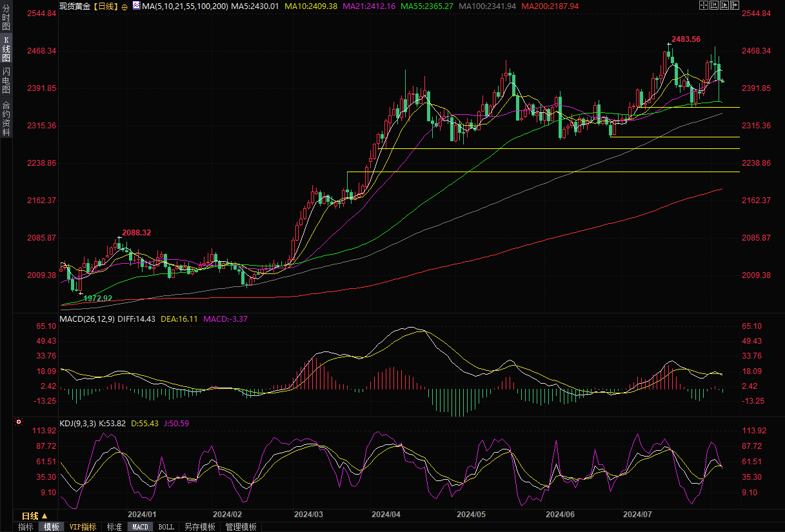Click the crosshair cursor icon at top right

[x=703, y=5]
